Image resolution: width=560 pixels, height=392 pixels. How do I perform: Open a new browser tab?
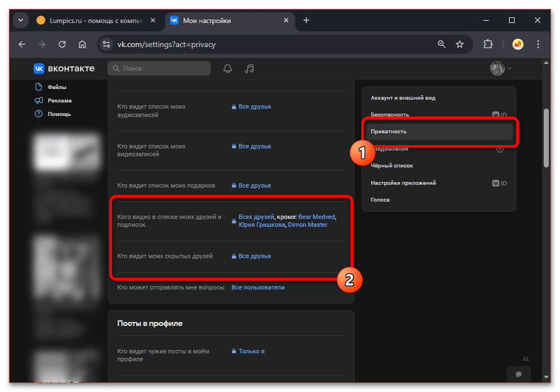[306, 20]
